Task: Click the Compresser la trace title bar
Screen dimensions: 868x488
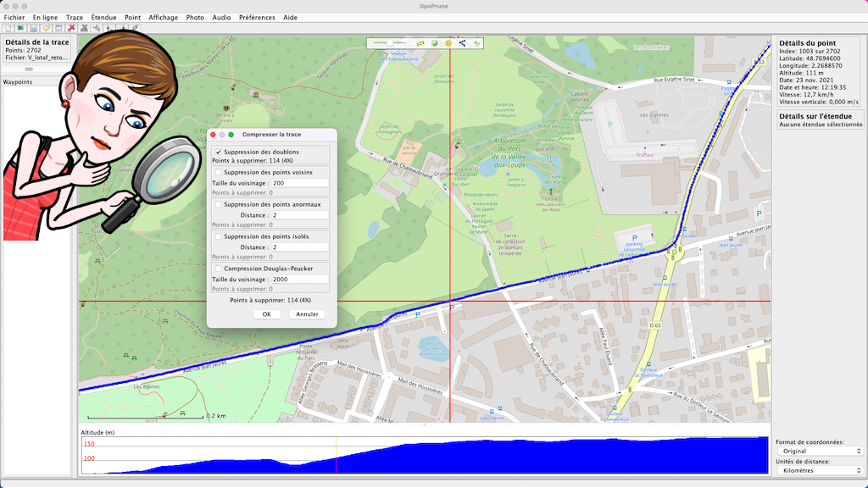Action: tap(272, 135)
